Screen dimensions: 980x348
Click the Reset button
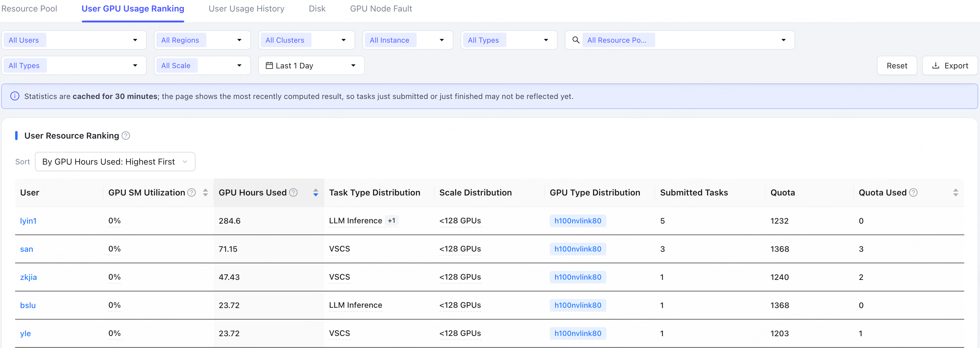pos(897,65)
